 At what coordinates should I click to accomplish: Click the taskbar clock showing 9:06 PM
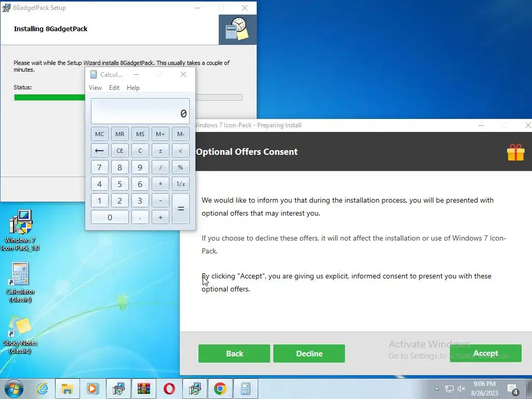[x=485, y=389]
